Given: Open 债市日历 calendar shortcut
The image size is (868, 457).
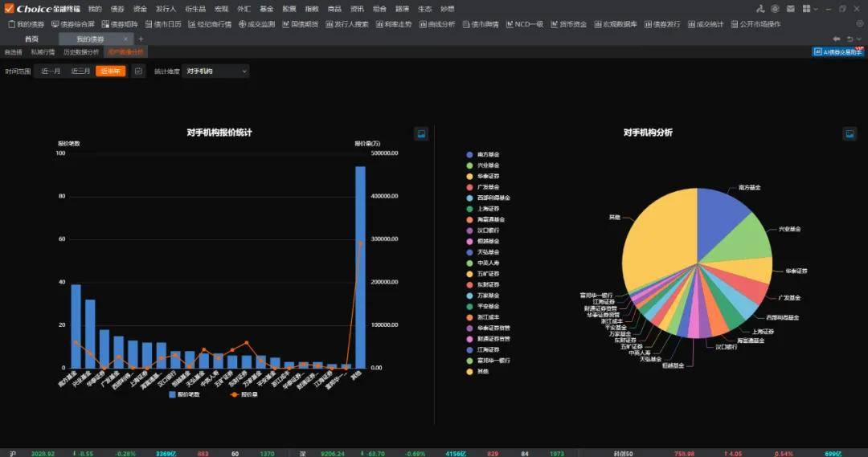Looking at the screenshot, I should pos(163,24).
